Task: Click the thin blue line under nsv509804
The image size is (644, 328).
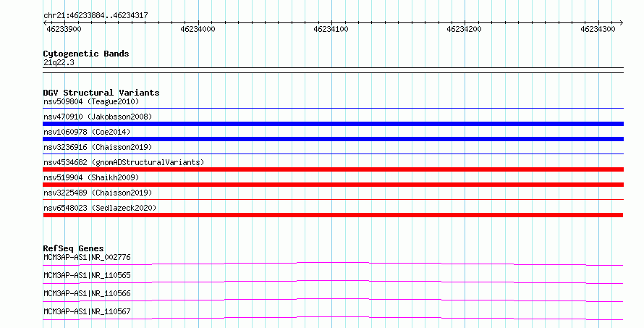Action: pos(333,108)
